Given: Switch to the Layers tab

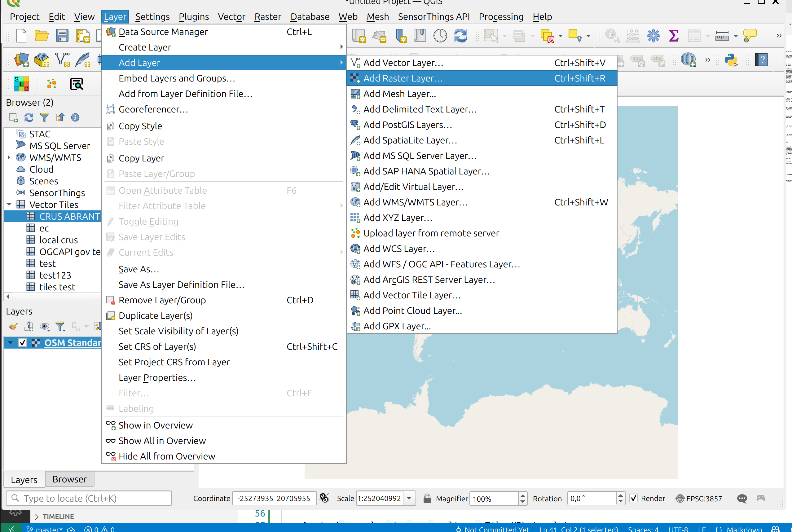Looking at the screenshot, I should tap(24, 480).
